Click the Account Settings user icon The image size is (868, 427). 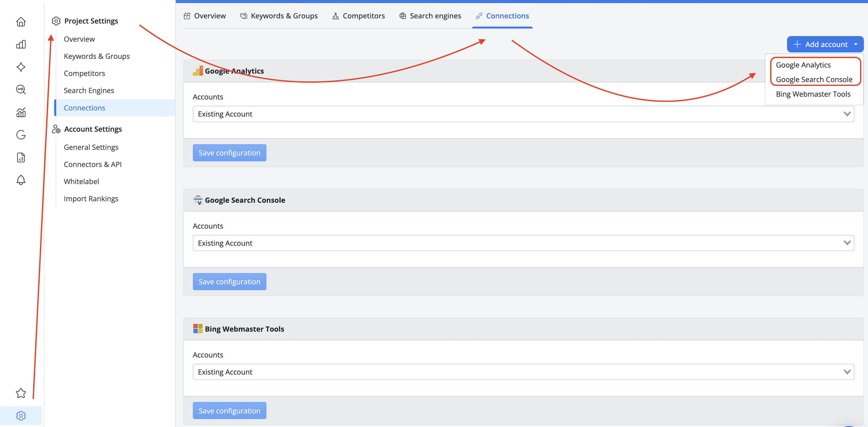[x=56, y=129]
